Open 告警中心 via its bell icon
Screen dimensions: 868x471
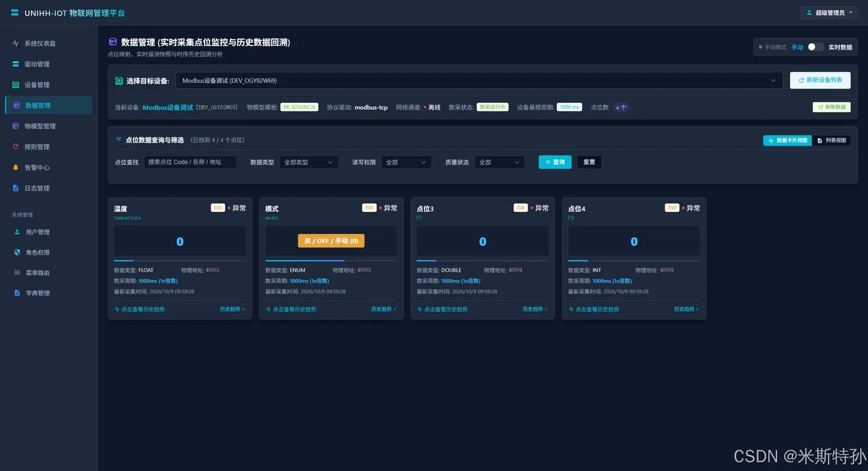pyautogui.click(x=15, y=167)
